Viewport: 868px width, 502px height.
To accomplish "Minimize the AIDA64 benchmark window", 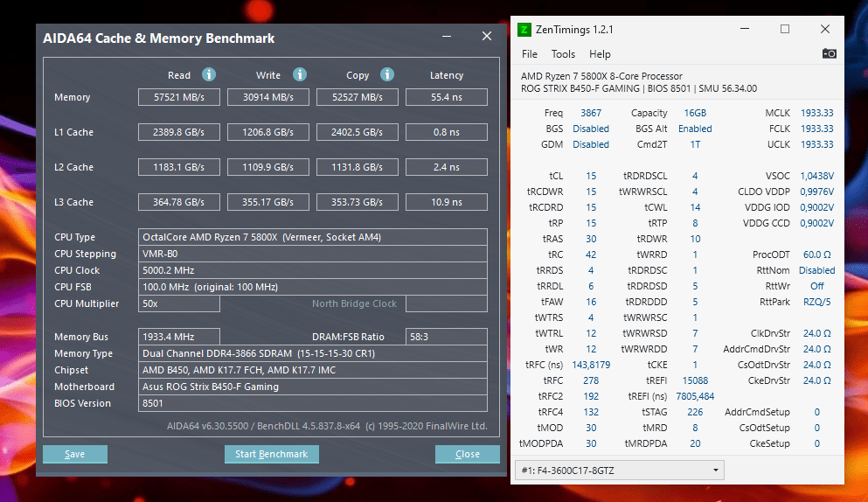I will [447, 37].
